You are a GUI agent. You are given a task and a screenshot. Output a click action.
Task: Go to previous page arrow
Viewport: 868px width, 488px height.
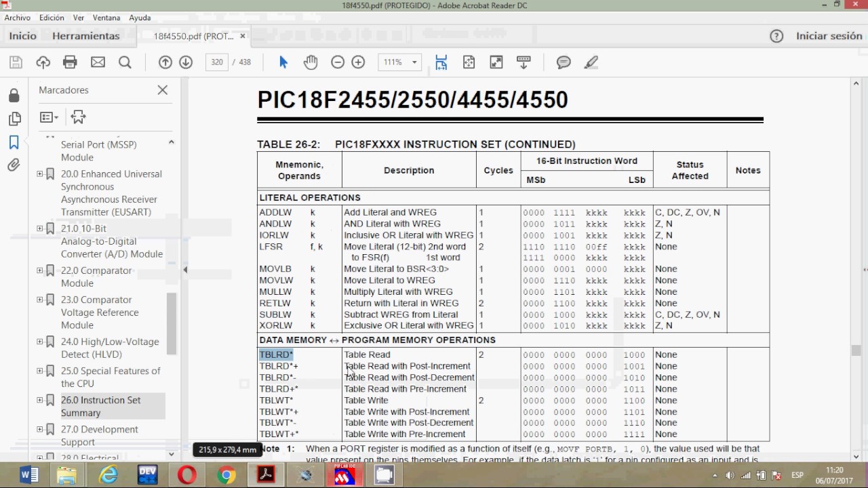[x=165, y=62]
